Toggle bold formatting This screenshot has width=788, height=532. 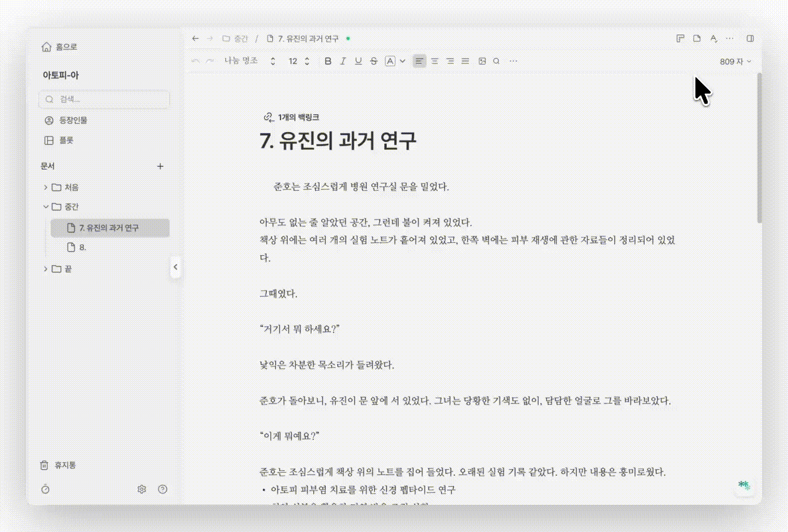[x=328, y=61]
